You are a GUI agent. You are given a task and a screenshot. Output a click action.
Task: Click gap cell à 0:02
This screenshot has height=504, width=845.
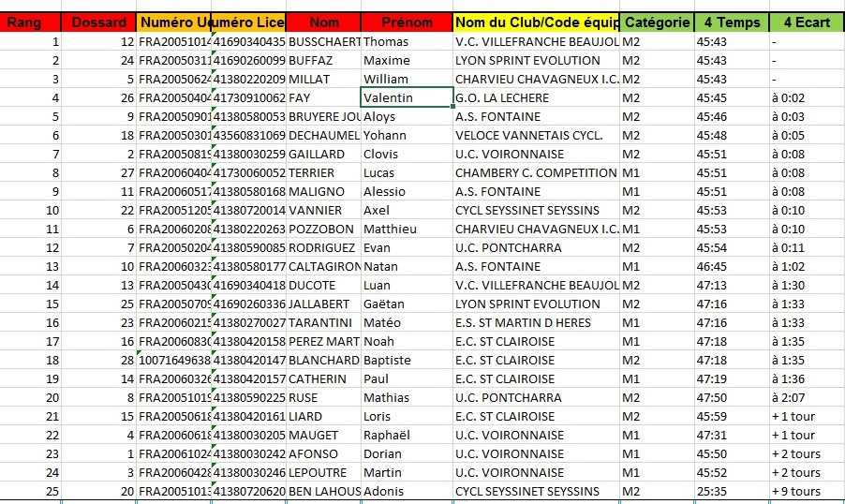807,97
